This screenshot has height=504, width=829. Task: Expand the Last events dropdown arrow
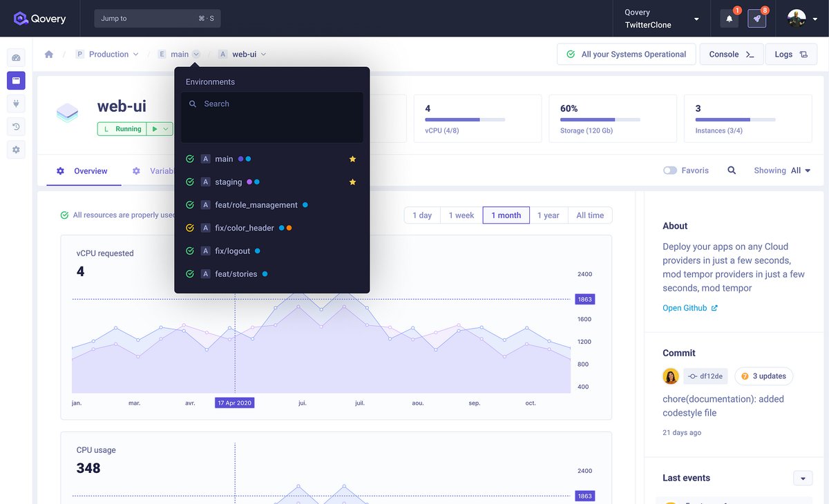[803, 478]
